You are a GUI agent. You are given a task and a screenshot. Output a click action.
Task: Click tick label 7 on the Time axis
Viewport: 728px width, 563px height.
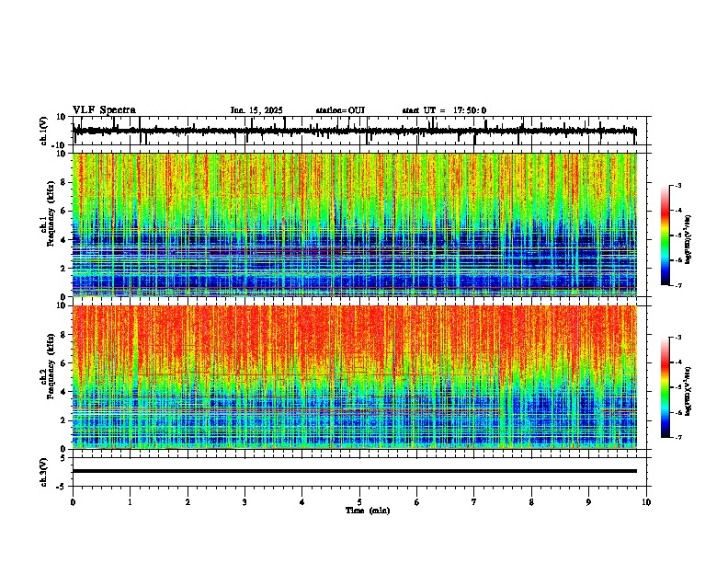click(x=474, y=502)
